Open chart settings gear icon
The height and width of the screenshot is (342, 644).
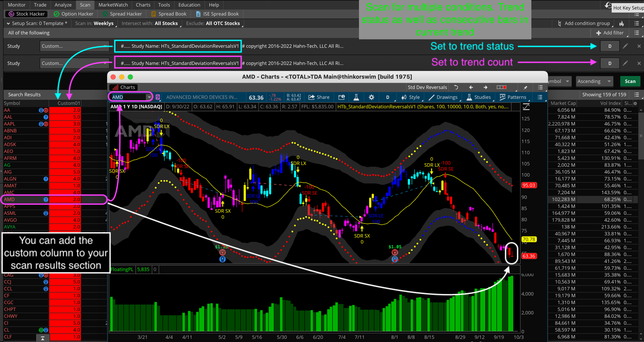371,97
